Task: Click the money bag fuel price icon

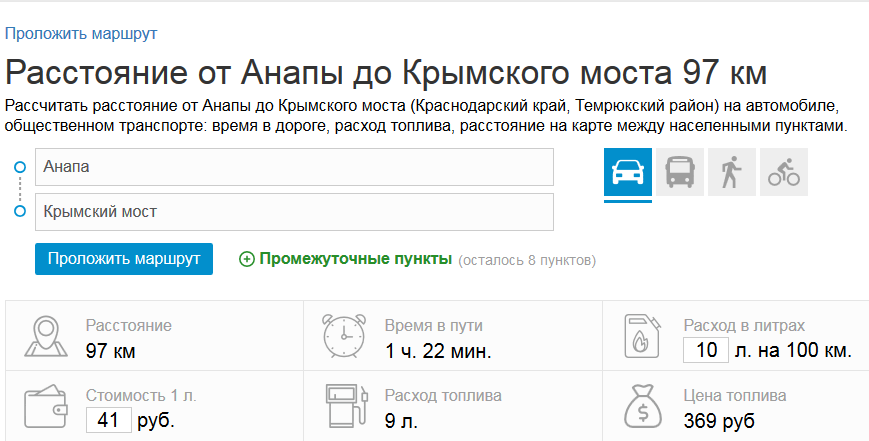Action: (x=643, y=406)
